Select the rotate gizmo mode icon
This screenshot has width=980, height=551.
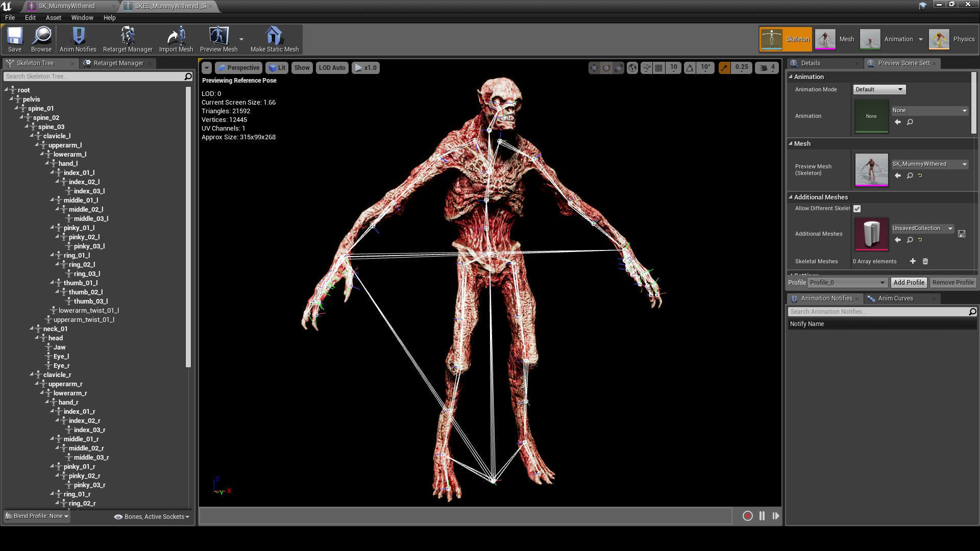point(606,68)
